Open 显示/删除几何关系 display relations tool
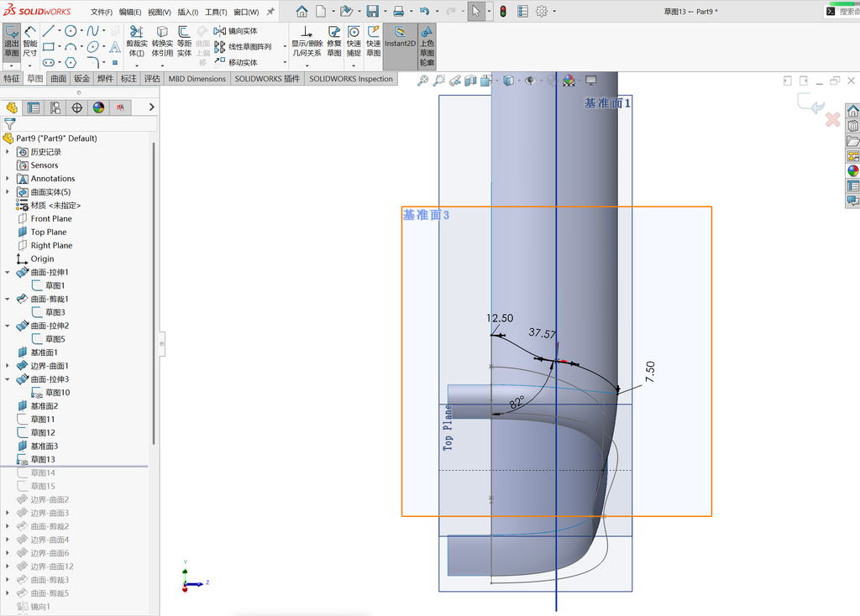Screen dimensions: 860x616 (307, 42)
